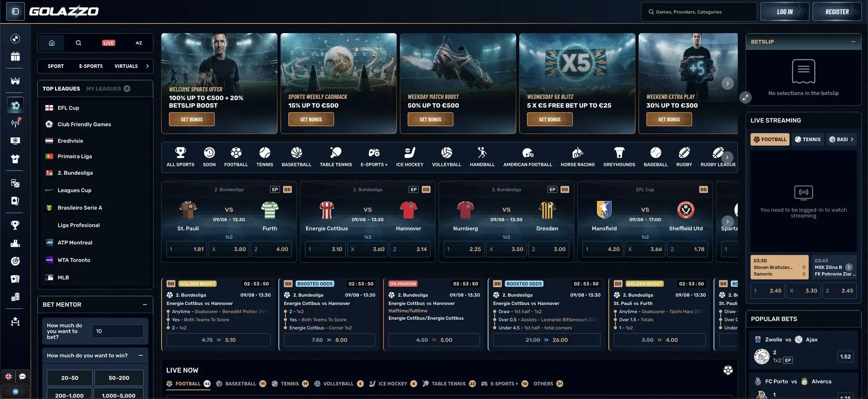Select the Rugby category icon
The height and width of the screenshot is (399, 868).
click(x=684, y=157)
